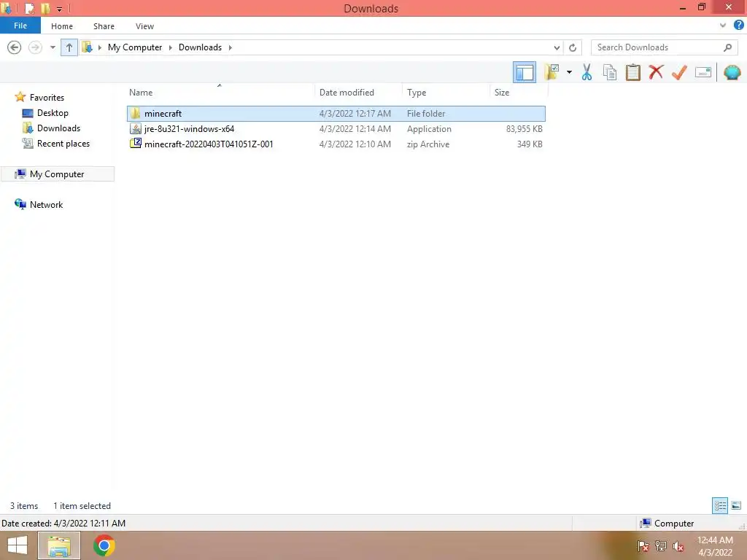Open the View ribbon tab
Screen dimensions: 747x560
[144, 26]
